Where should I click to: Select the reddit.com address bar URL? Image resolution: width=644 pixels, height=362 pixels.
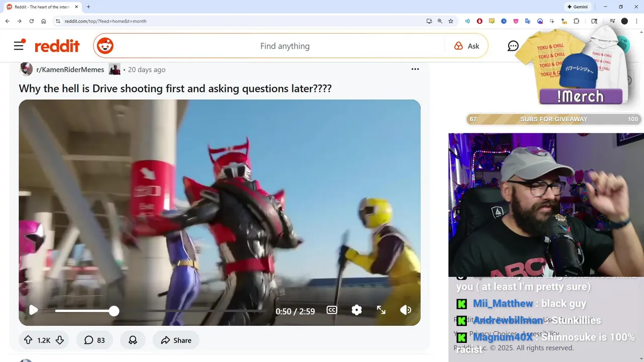[x=106, y=21]
